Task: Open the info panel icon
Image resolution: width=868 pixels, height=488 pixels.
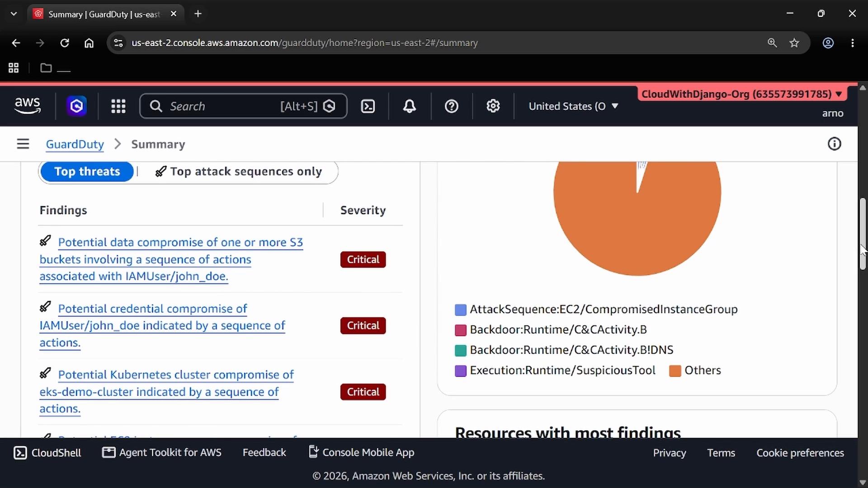Action: [x=834, y=144]
